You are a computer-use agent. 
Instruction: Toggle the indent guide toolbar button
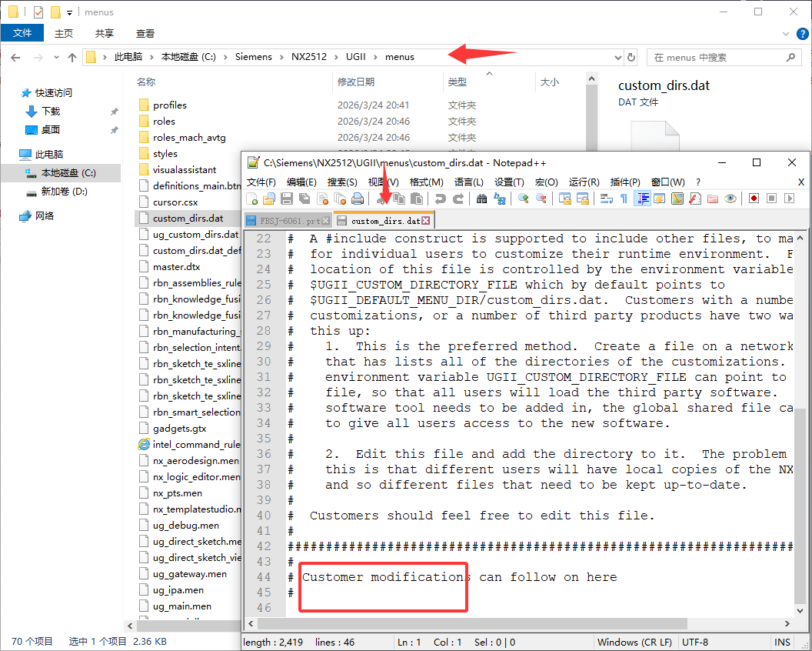(642, 199)
